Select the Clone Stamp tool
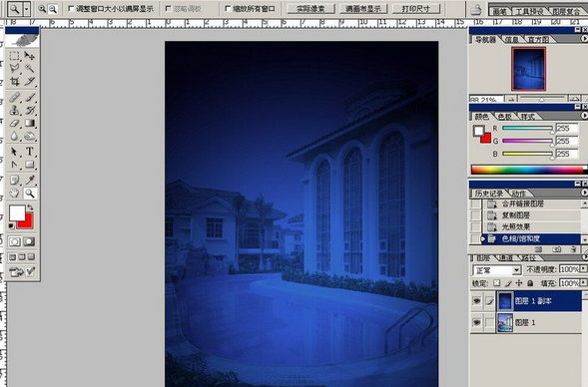Screen dimensions: 588x387 click(15, 110)
